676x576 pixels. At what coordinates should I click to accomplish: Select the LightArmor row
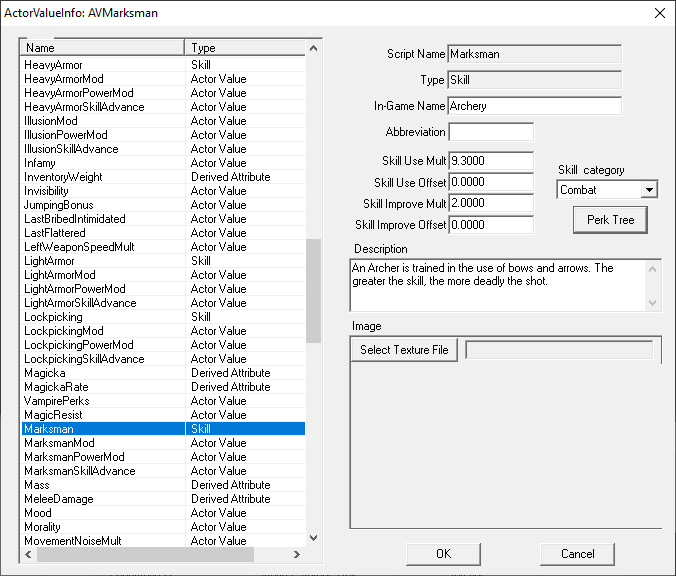tap(163, 261)
